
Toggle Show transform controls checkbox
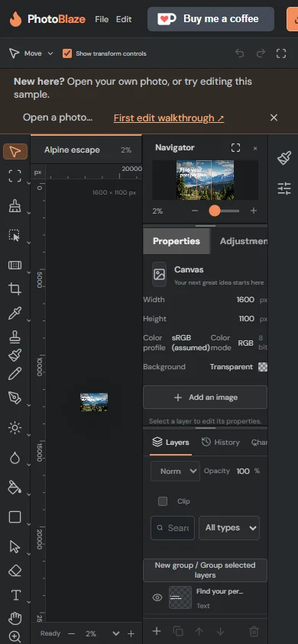(67, 53)
